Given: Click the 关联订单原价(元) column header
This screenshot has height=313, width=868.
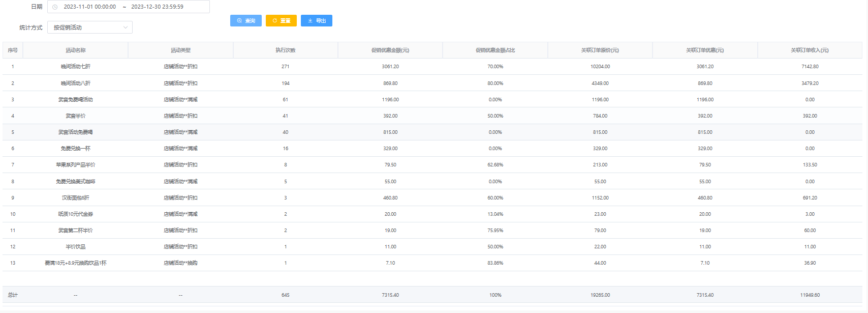Looking at the screenshot, I should pos(600,50).
